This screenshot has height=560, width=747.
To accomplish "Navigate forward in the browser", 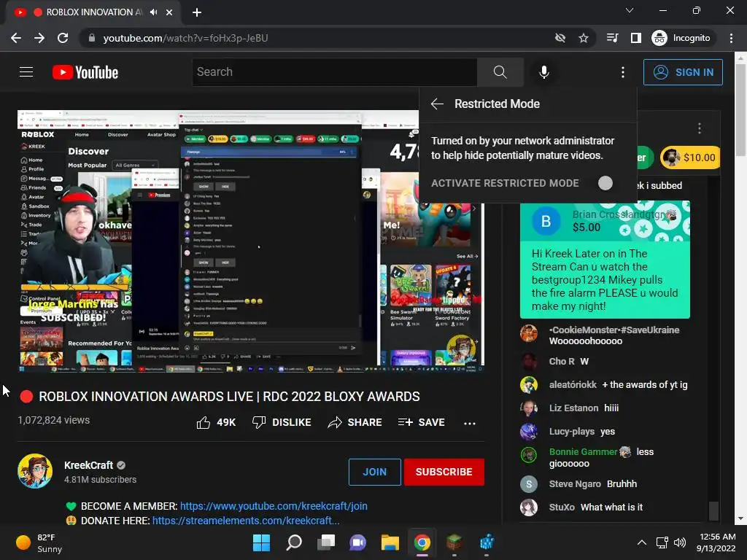I will click(x=39, y=38).
